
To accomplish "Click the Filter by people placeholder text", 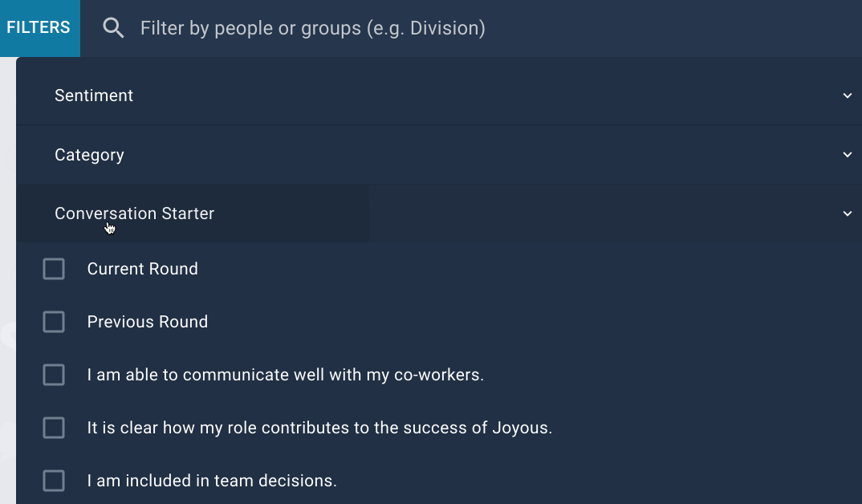I will click(x=313, y=28).
